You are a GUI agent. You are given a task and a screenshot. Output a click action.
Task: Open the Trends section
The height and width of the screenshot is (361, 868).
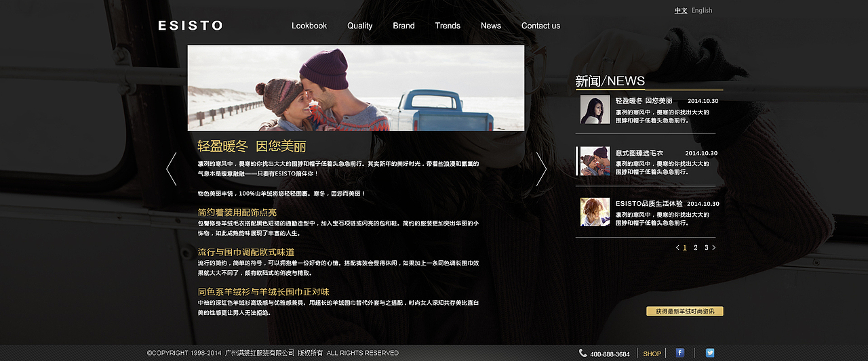tap(448, 26)
